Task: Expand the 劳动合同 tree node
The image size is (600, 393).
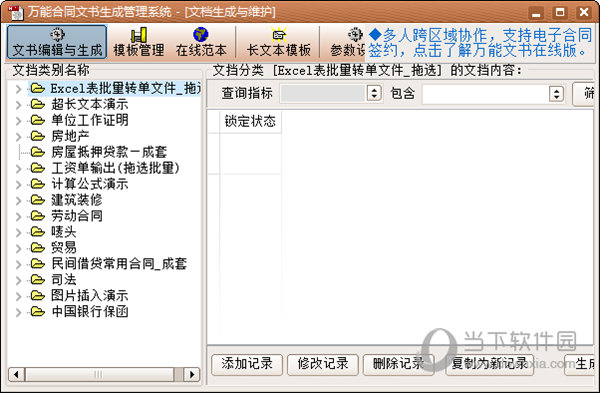Action: coord(18,217)
